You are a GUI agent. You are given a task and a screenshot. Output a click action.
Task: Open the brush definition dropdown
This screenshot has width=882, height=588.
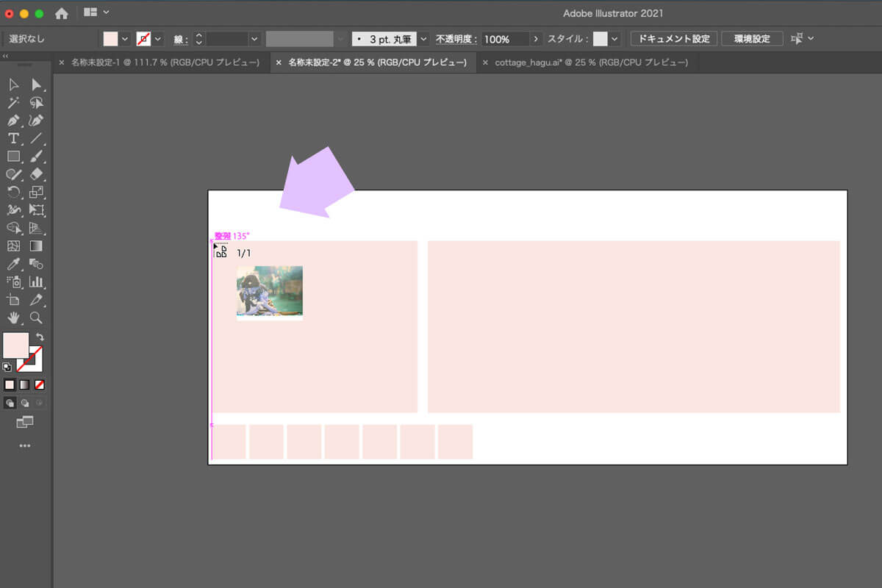point(423,39)
